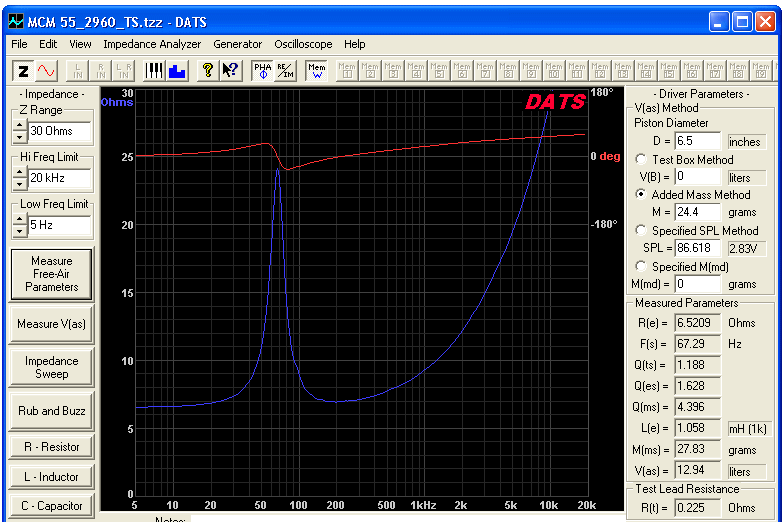
Task: Click Measure Free-Air Parameters button
Action: [52, 274]
